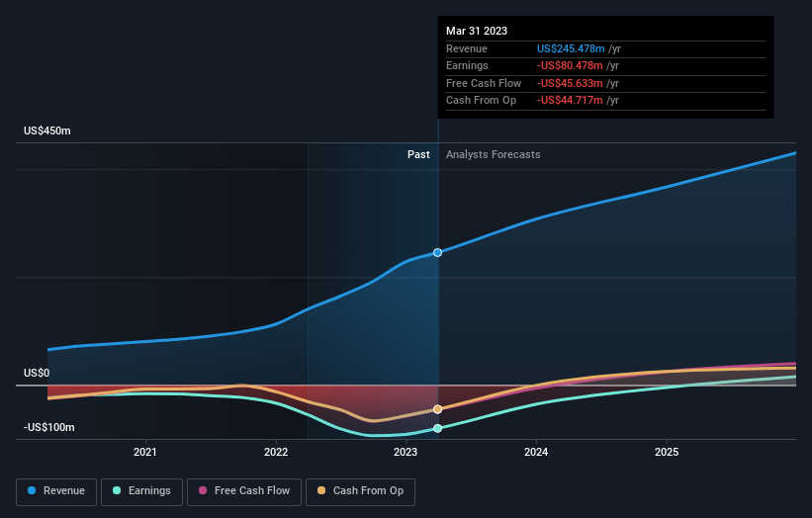The width and height of the screenshot is (812, 518).
Task: Click the Past section label
Action: pos(418,155)
